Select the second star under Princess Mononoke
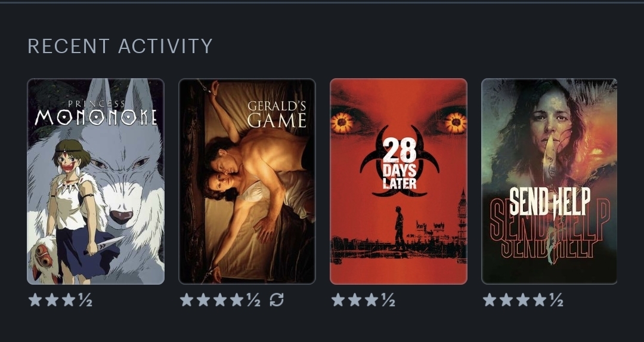 tap(52, 300)
